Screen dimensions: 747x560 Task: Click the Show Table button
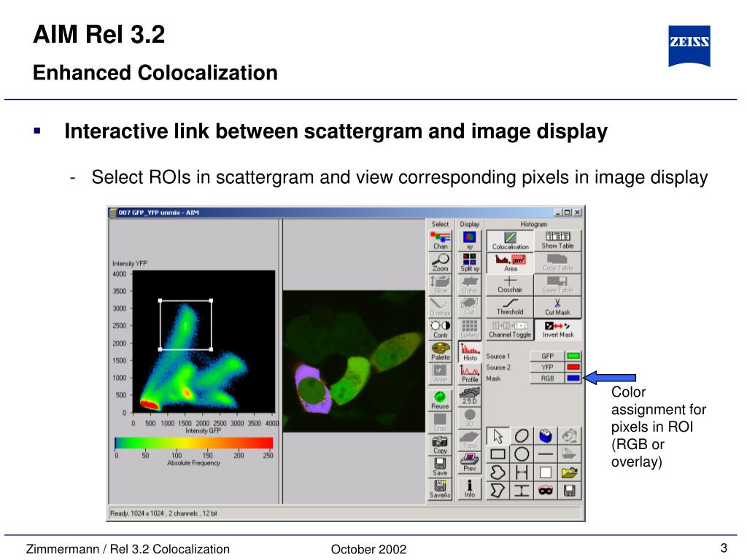[x=558, y=241]
